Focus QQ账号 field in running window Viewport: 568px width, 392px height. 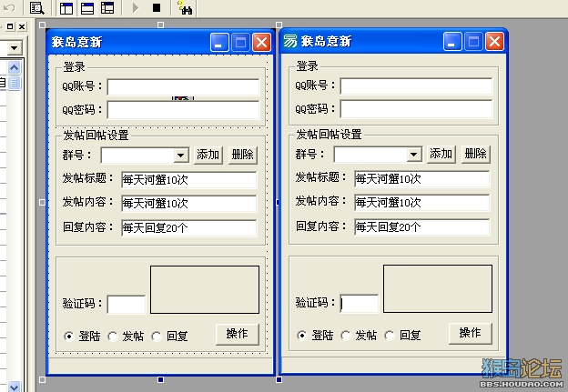[416, 86]
